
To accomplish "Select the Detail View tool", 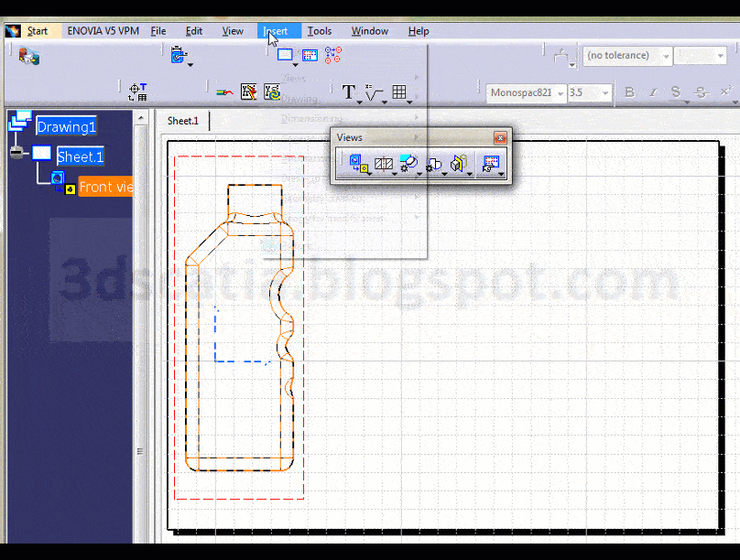I will click(x=409, y=162).
